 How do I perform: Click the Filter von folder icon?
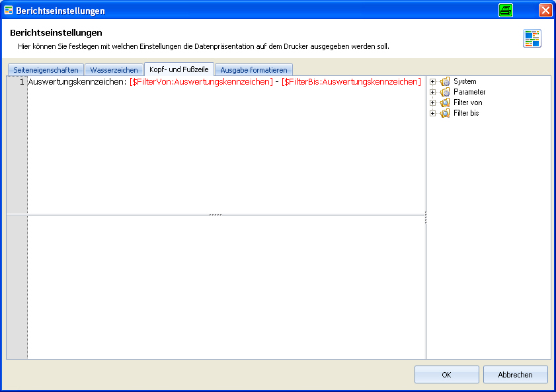(x=445, y=102)
